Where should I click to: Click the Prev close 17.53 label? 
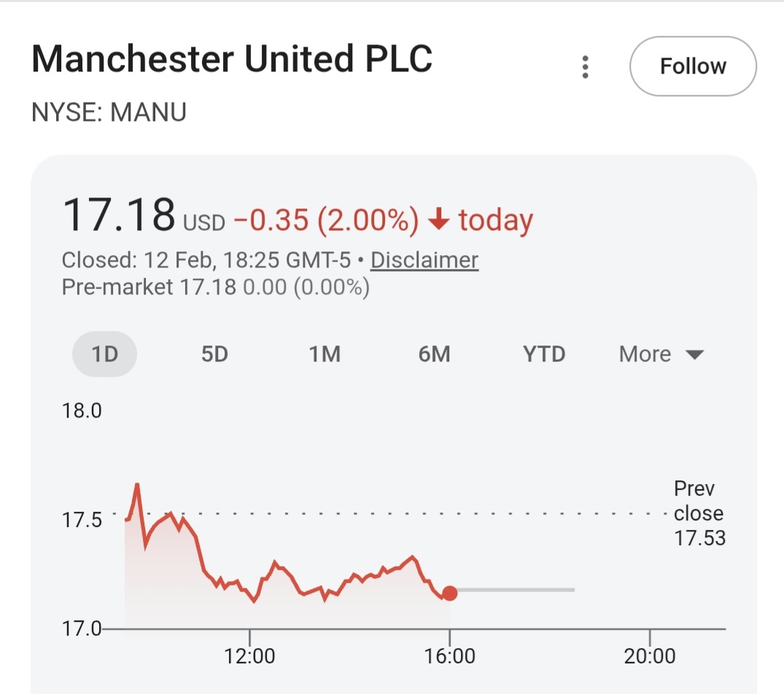(699, 513)
